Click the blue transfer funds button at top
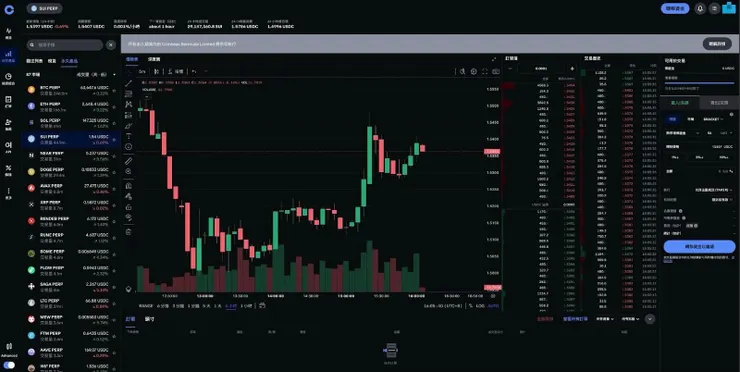The height and width of the screenshot is (372, 740). pos(675,8)
